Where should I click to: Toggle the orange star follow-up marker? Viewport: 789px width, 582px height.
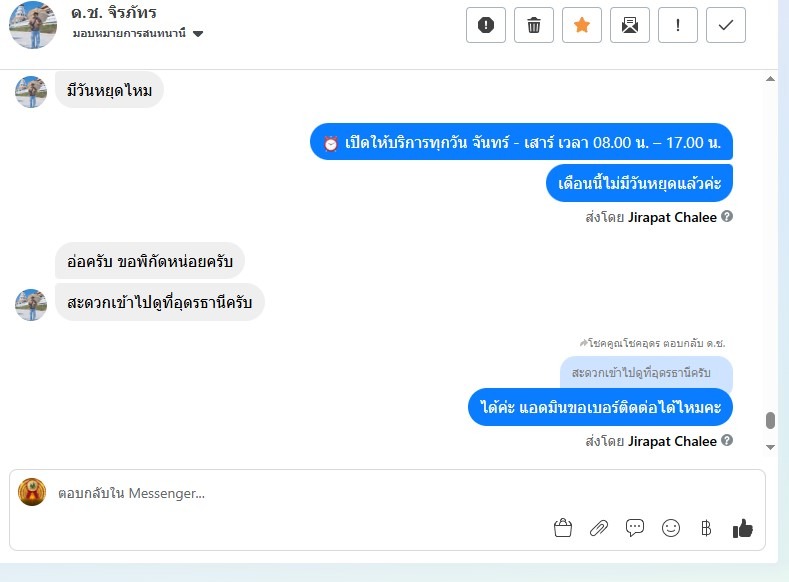pos(582,25)
